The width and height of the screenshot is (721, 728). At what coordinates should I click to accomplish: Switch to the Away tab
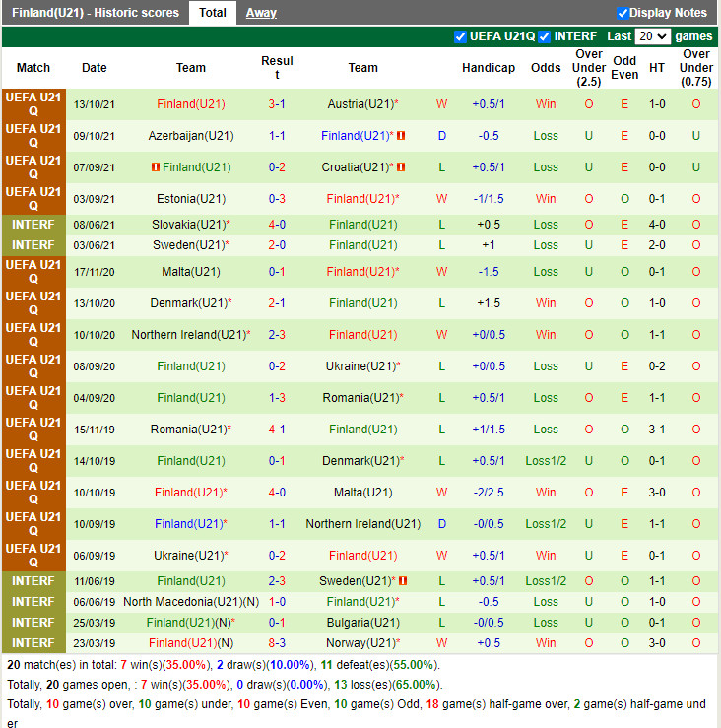261,13
